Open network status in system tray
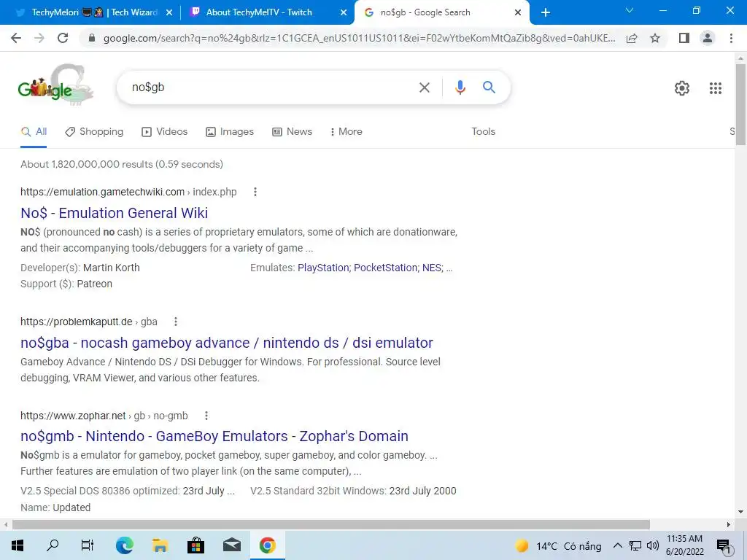Screen dimensions: 747x560 point(635,545)
